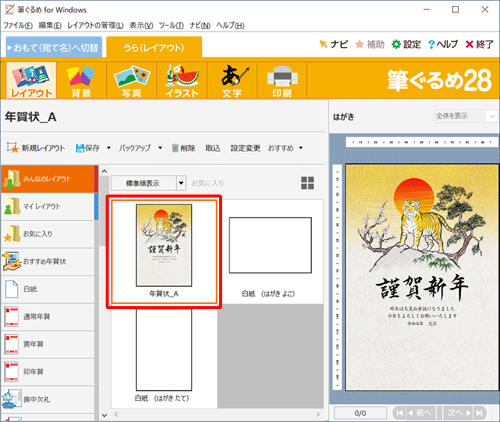The height and width of the screenshot is (422, 500).
Task: Switch to grid thumbnail view icon
Action: (x=307, y=183)
